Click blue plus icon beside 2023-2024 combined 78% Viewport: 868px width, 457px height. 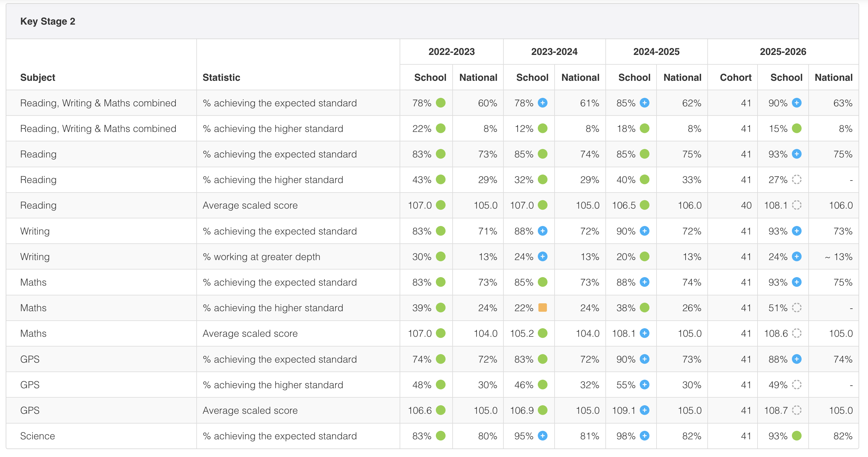click(543, 103)
